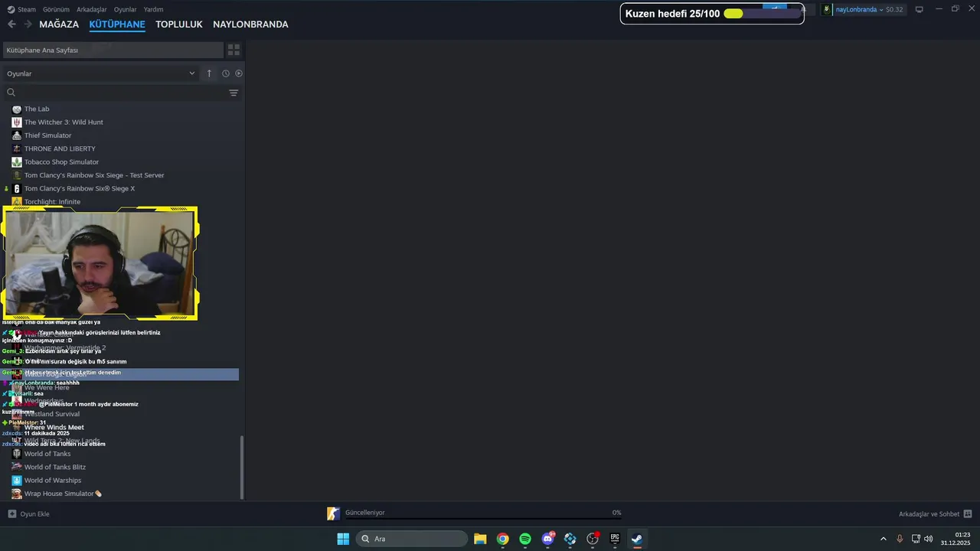The image size is (980, 551).
Task: Toggle the library grid view icon
Action: click(234, 50)
